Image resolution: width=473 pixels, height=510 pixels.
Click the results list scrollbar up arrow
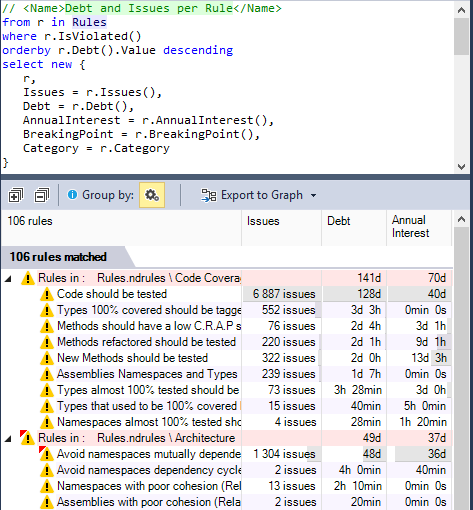click(x=461, y=219)
